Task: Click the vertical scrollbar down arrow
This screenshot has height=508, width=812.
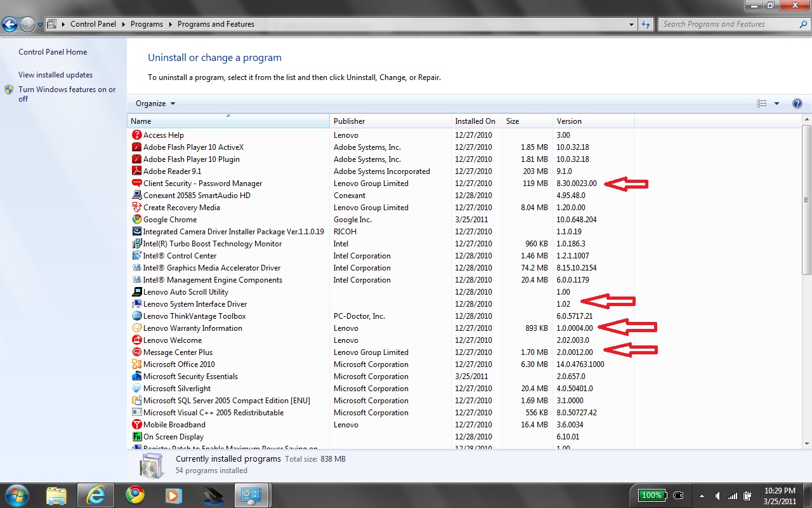Action: (806, 443)
